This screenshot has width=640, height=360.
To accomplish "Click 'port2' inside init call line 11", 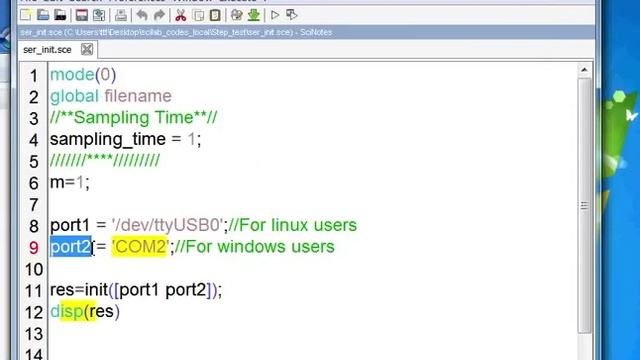I will coord(186,290).
